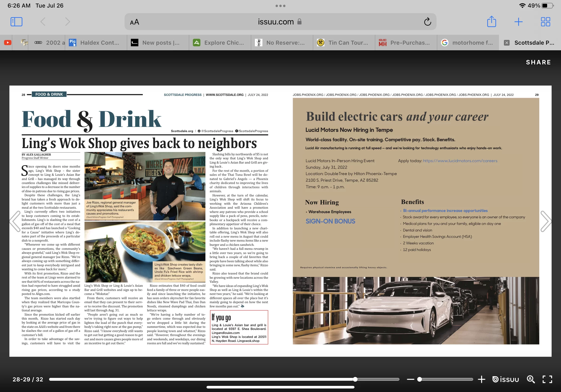Open the No Reserve tab
This screenshot has height=392, width=561.
pyautogui.click(x=282, y=43)
